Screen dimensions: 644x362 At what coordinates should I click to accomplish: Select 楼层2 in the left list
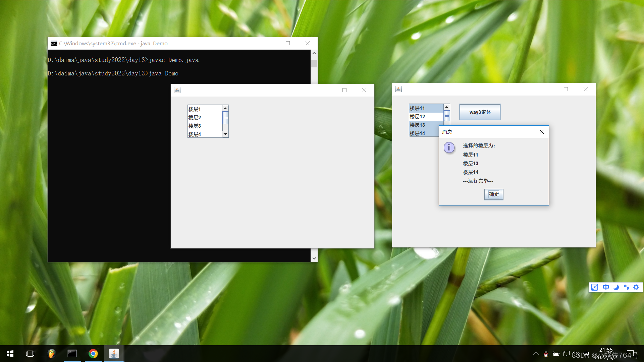[x=205, y=118]
